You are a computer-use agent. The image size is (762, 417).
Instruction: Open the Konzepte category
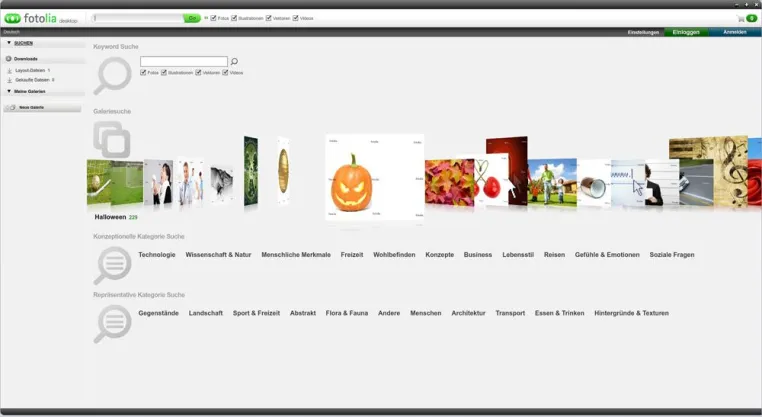(x=439, y=255)
